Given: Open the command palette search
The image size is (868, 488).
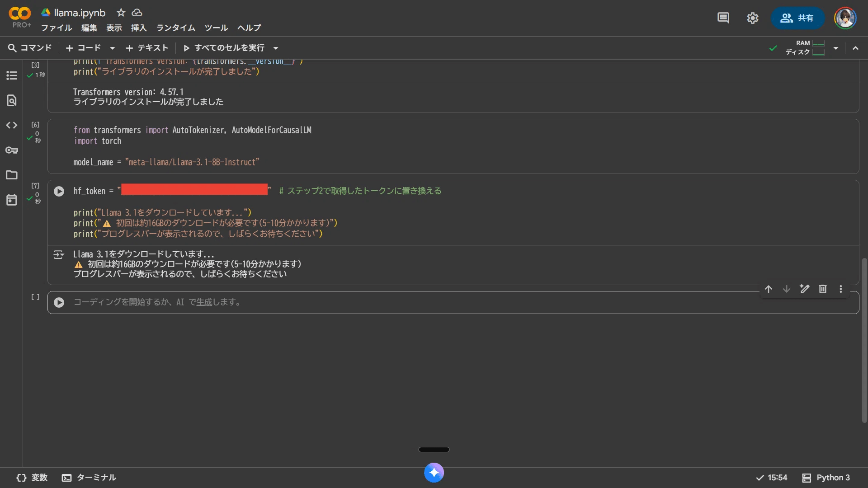Looking at the screenshot, I should [30, 48].
